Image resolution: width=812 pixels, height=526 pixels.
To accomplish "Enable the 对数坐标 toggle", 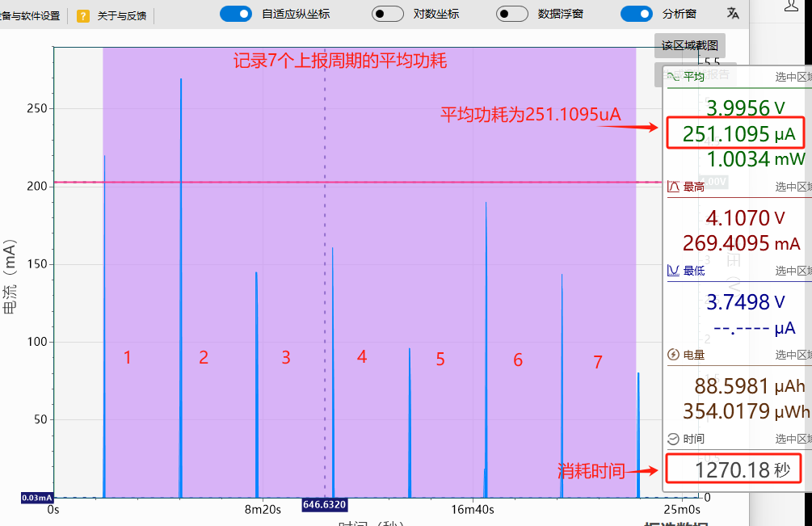I will point(388,14).
